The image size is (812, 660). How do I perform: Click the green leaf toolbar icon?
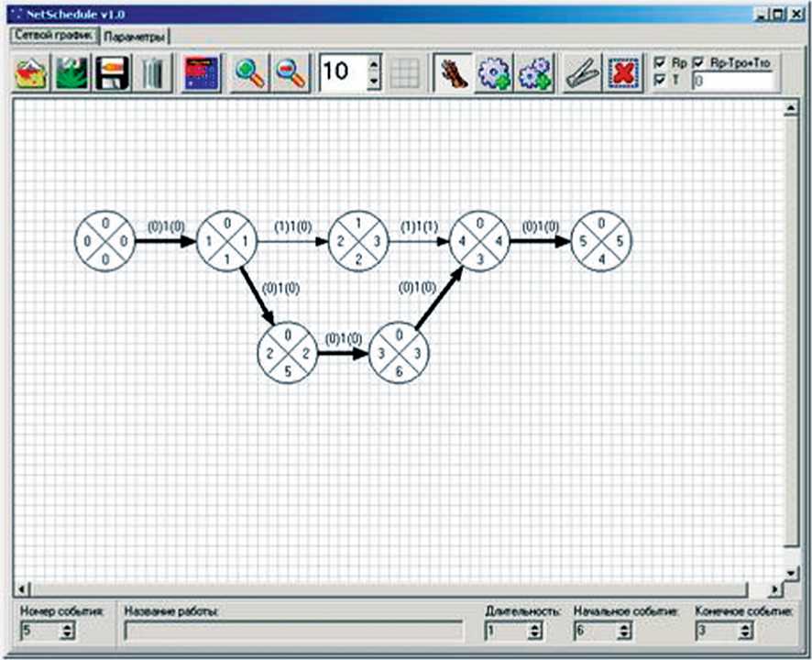click(71, 73)
